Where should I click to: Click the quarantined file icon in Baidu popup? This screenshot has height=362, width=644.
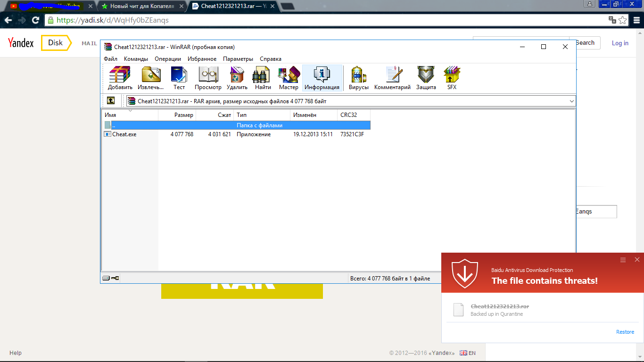tap(459, 310)
